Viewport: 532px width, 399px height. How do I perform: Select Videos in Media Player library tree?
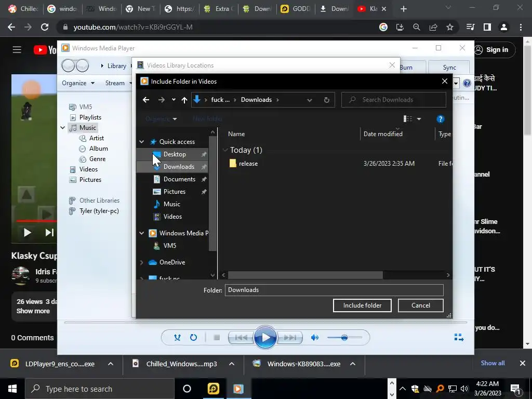[x=88, y=169]
